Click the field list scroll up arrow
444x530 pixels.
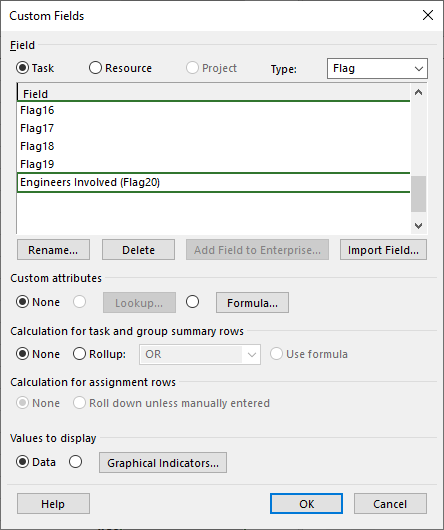click(418, 92)
